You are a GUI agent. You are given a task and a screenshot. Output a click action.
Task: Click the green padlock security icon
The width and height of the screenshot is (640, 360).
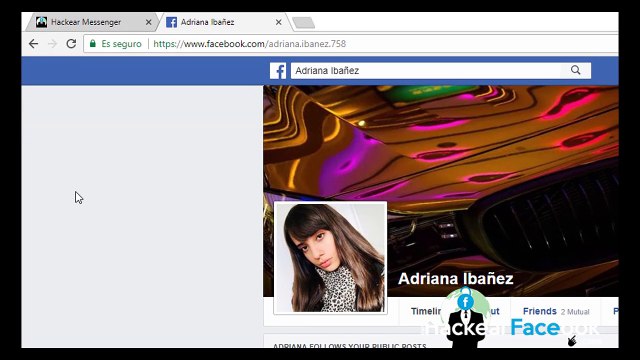coord(93,43)
